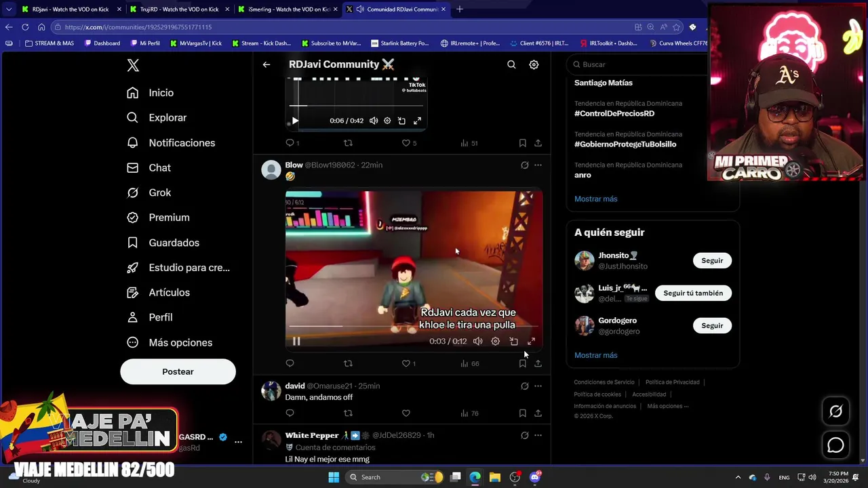Screen dimensions: 868x488
Task: Mute Blow's video volume
Action: (478, 341)
